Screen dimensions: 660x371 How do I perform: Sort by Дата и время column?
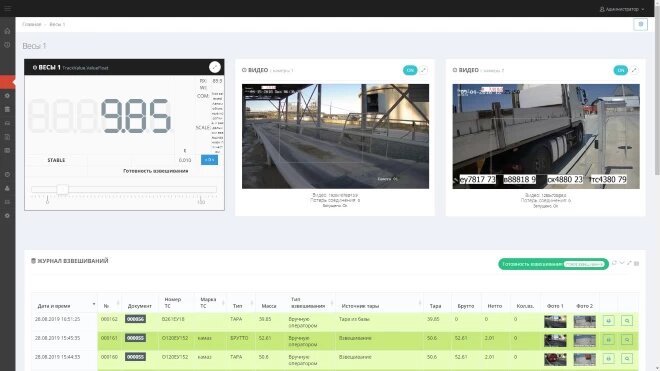pyautogui.click(x=64, y=303)
